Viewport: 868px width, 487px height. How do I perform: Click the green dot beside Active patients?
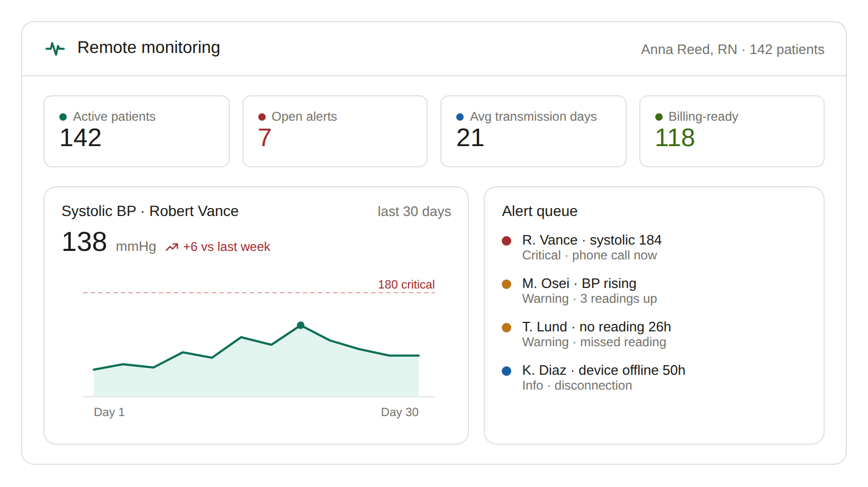[x=63, y=117]
